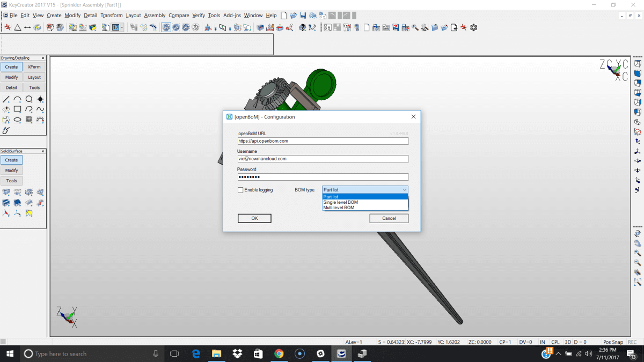Click the ALev=1 status bar entry
The image size is (644, 362).
point(354,342)
